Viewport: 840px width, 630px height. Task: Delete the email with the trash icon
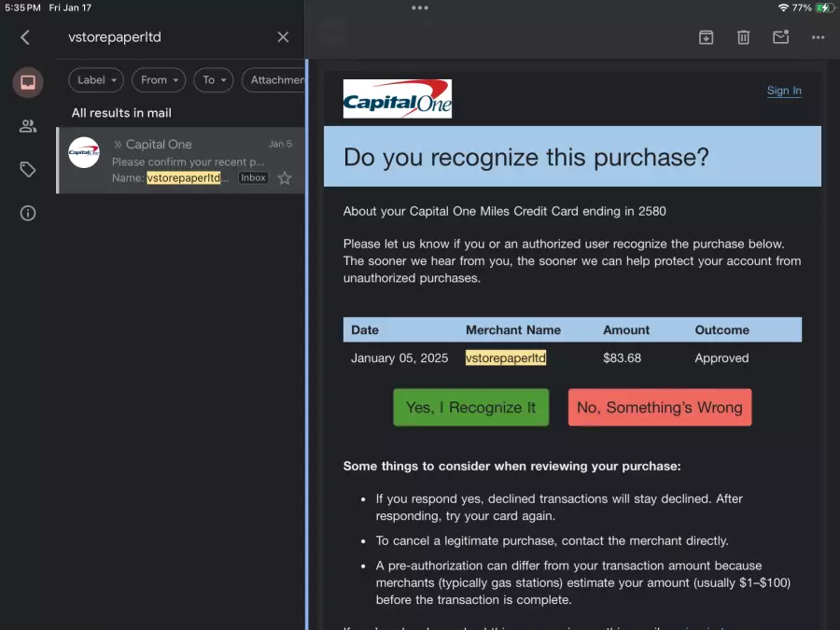coord(743,37)
